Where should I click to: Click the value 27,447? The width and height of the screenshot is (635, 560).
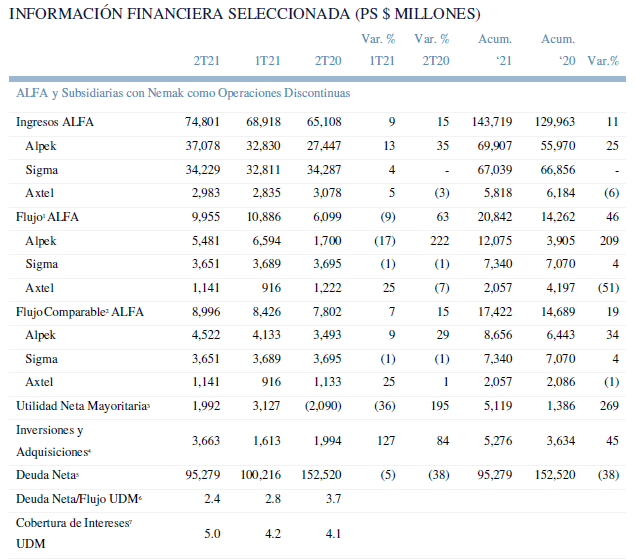tap(324, 146)
